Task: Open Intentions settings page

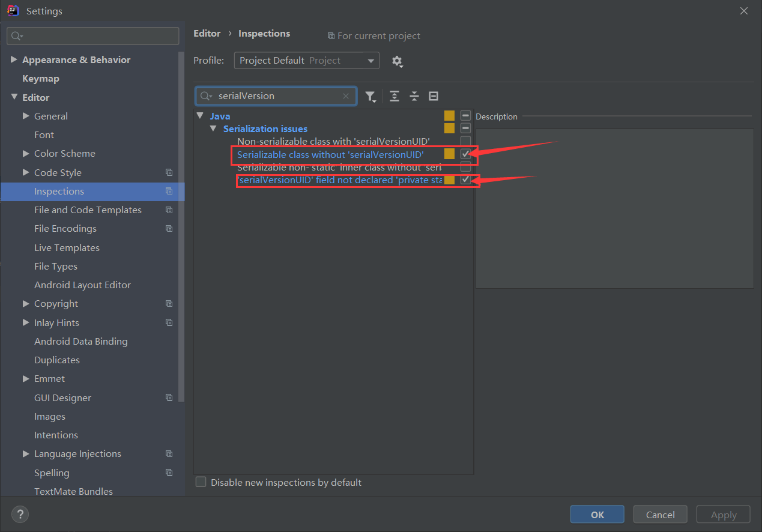Action: pyautogui.click(x=56, y=435)
